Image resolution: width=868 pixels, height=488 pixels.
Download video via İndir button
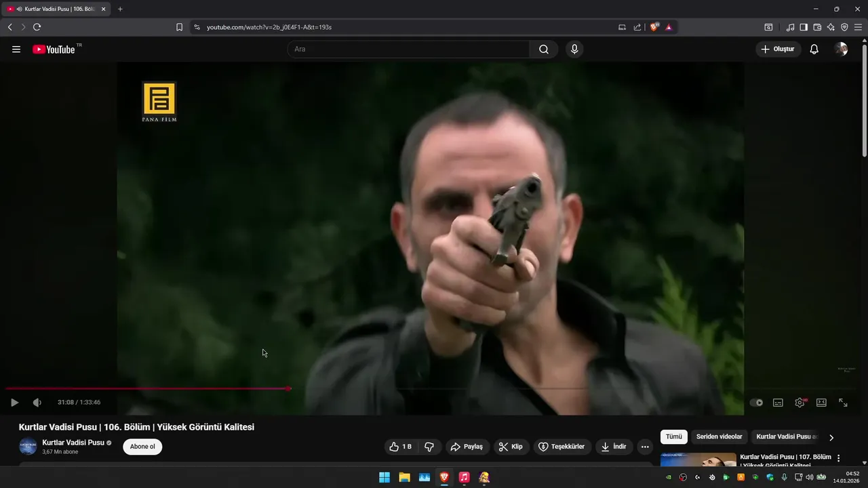614,447
